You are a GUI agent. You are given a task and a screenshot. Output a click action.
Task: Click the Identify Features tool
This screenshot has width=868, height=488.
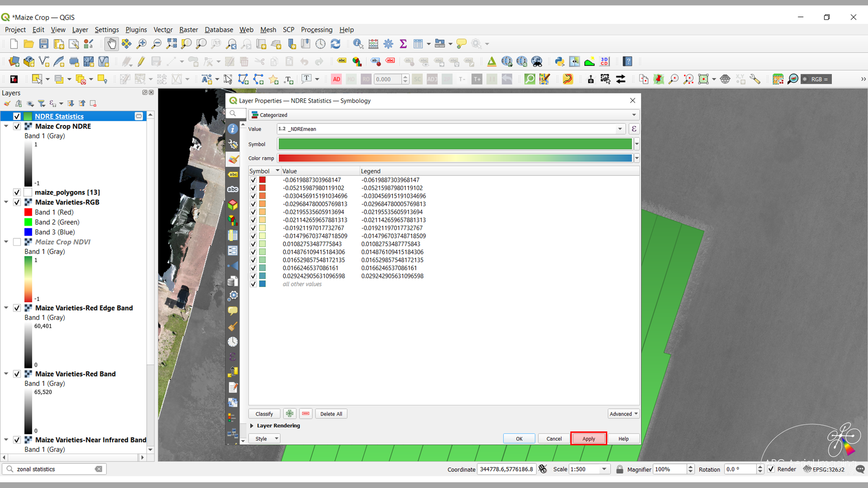click(x=358, y=44)
